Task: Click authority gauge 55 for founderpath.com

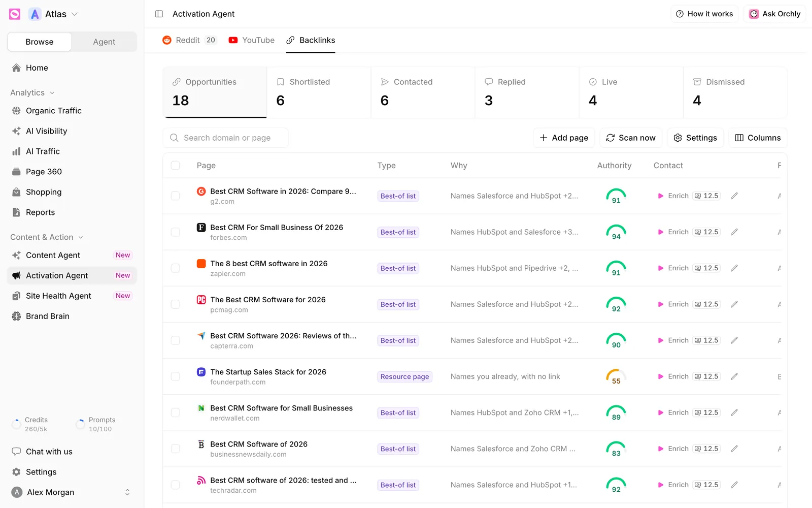Action: tap(616, 376)
